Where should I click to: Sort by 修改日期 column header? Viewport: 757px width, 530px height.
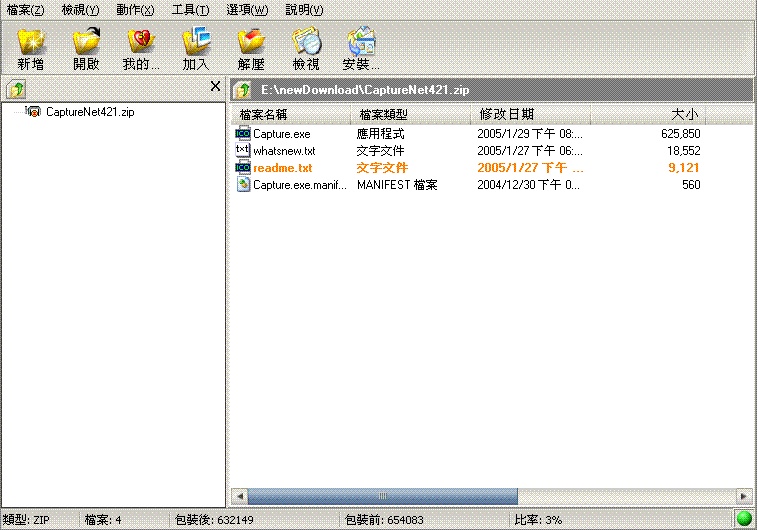pos(530,114)
